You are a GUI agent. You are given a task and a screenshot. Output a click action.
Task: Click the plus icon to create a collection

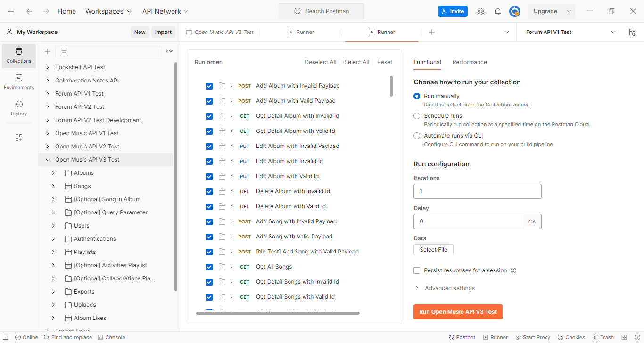[48, 51]
